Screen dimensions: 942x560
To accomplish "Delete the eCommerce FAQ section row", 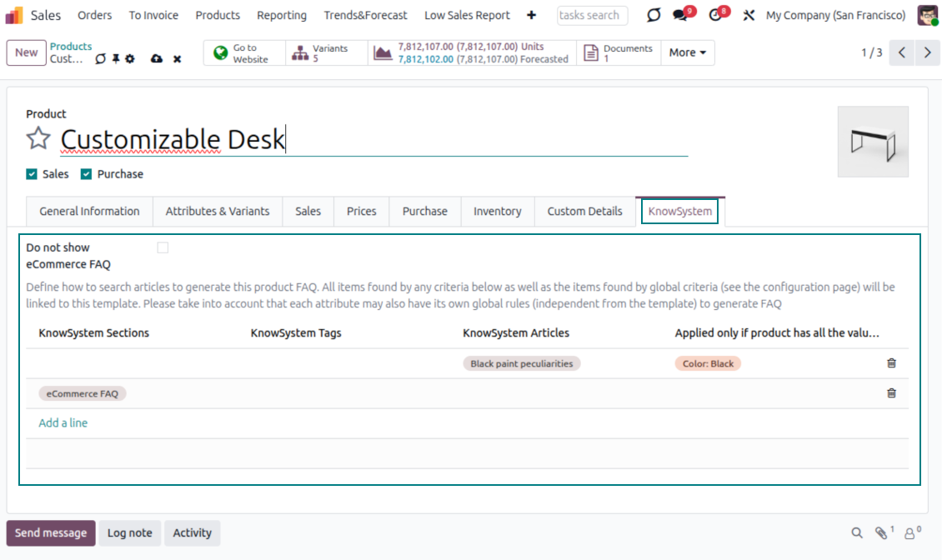I will pos(891,393).
